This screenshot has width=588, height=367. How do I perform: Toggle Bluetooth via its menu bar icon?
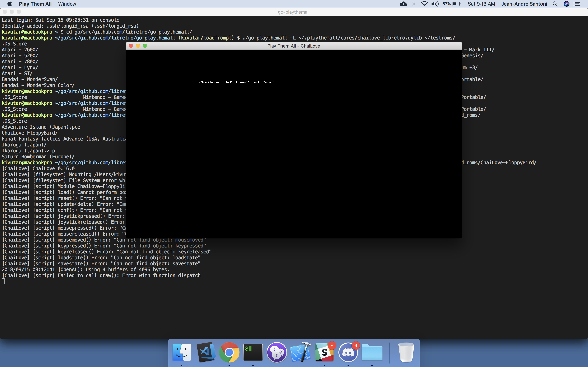413,4
